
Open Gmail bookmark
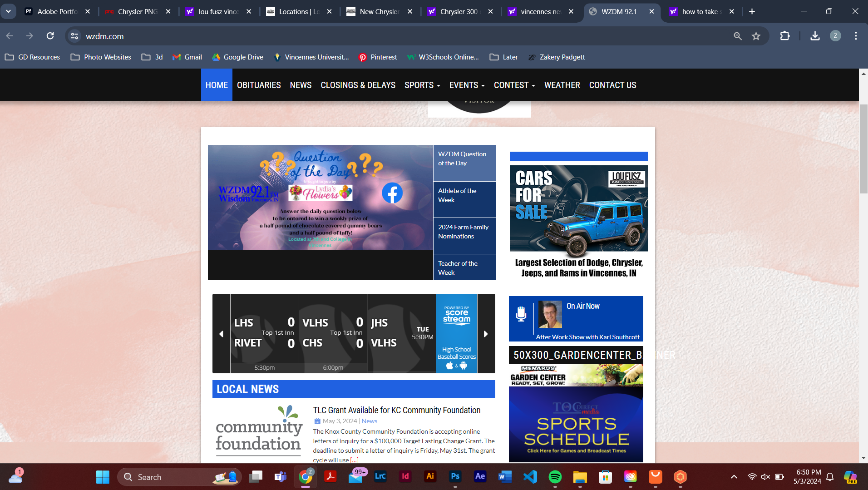(x=187, y=57)
